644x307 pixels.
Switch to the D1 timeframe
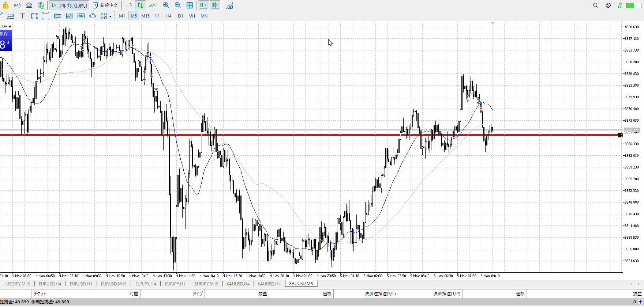pyautogui.click(x=180, y=16)
